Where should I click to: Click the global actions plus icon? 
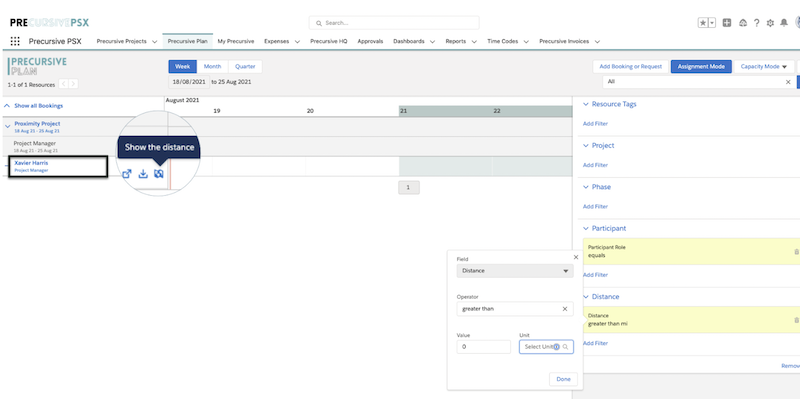pos(727,23)
